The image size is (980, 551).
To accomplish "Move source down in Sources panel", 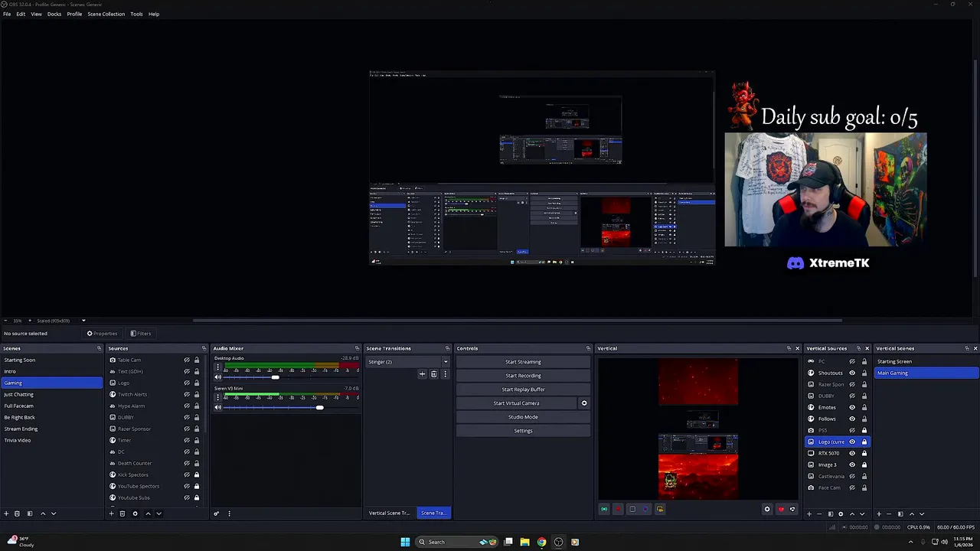I will [158, 514].
